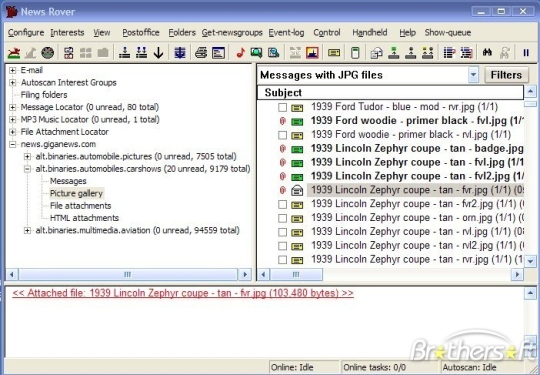Open the Configure menu
This screenshot has width=540, height=375.
coord(26,33)
